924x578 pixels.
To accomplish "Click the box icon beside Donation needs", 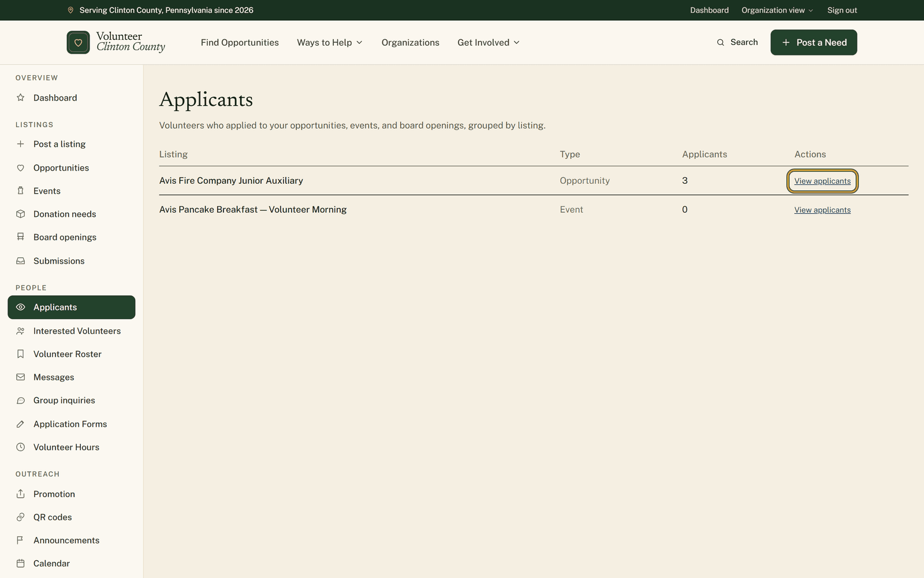I will (x=21, y=214).
